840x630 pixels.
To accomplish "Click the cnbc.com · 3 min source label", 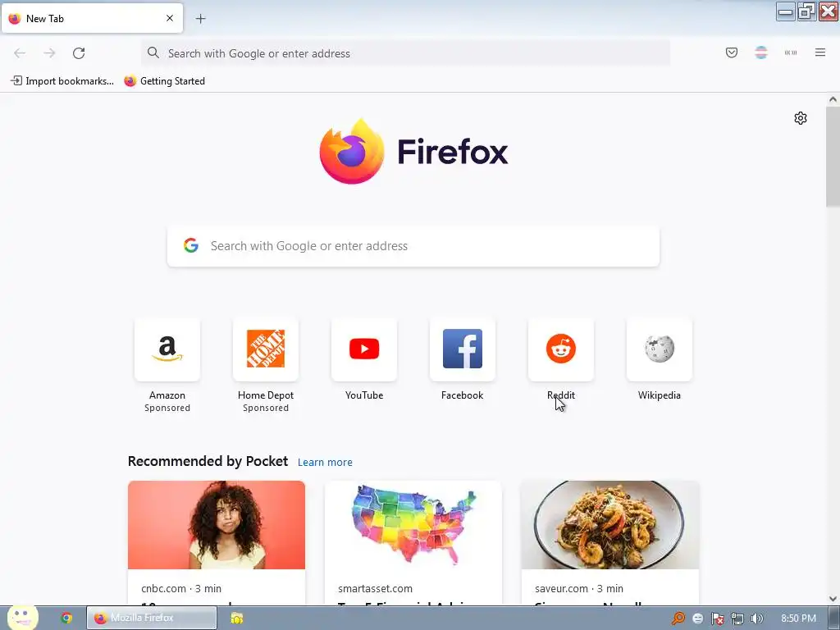I will tap(181, 588).
